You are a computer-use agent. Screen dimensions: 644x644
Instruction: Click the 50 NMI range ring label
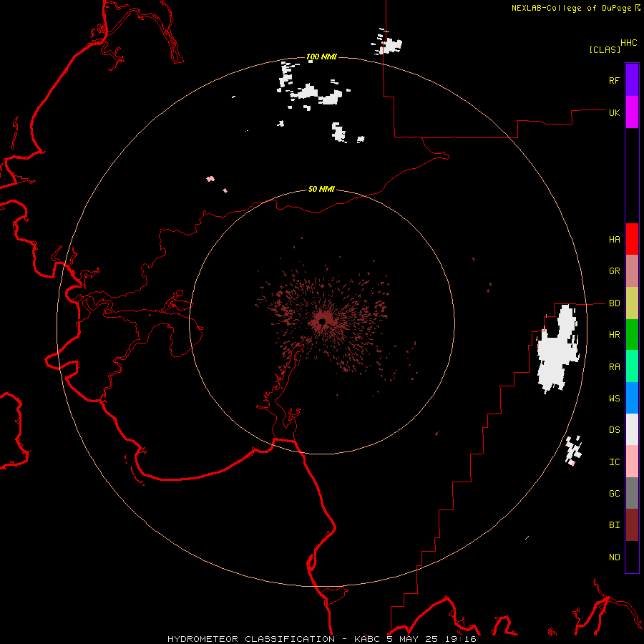tap(321, 189)
